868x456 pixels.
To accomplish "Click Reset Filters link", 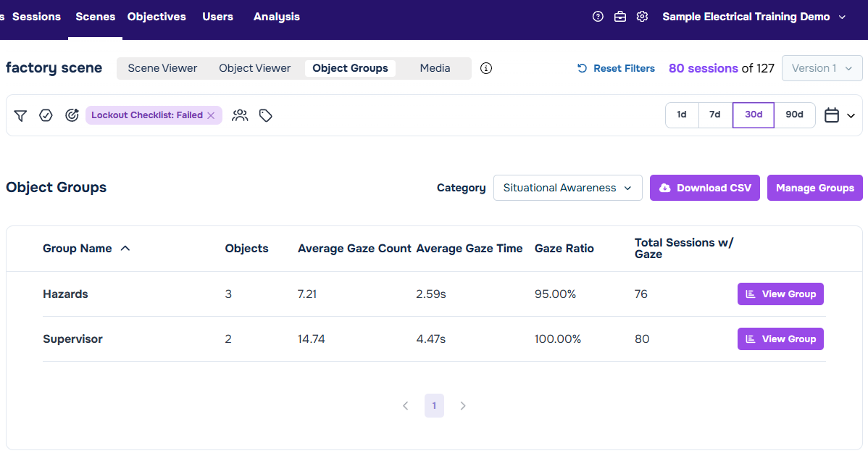I will pos(616,68).
